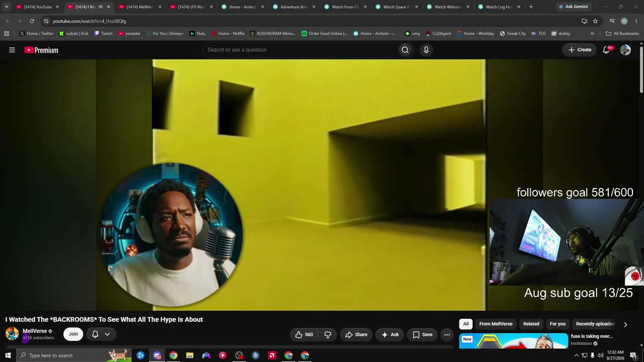Click the Ask Gemini button
The width and height of the screenshot is (644, 362).
click(573, 7)
